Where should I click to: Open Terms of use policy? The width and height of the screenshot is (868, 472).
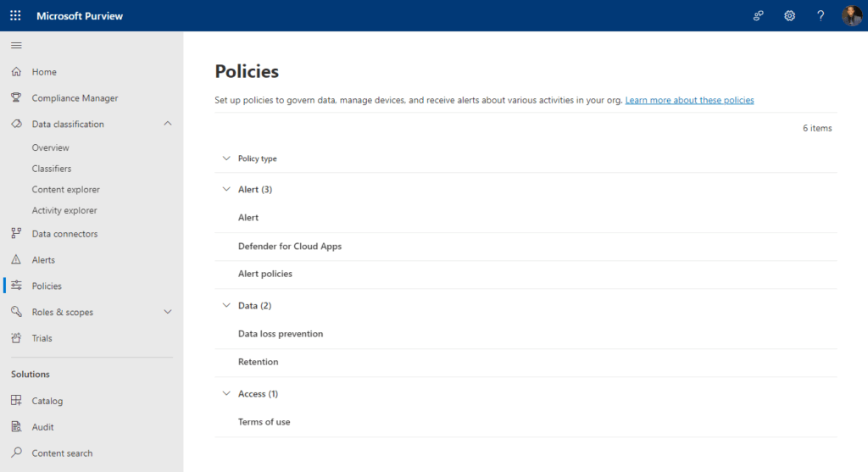pyautogui.click(x=526, y=422)
